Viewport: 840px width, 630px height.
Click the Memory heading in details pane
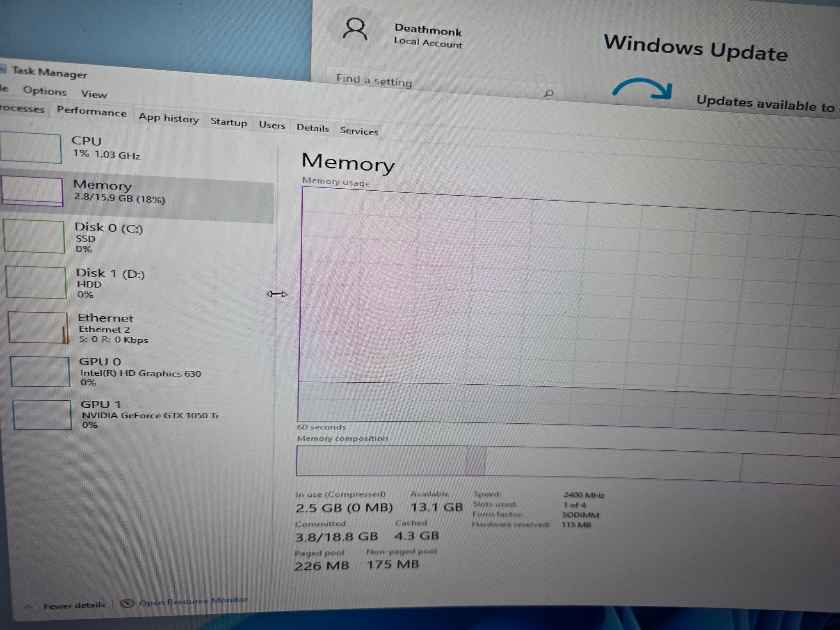pos(348,163)
